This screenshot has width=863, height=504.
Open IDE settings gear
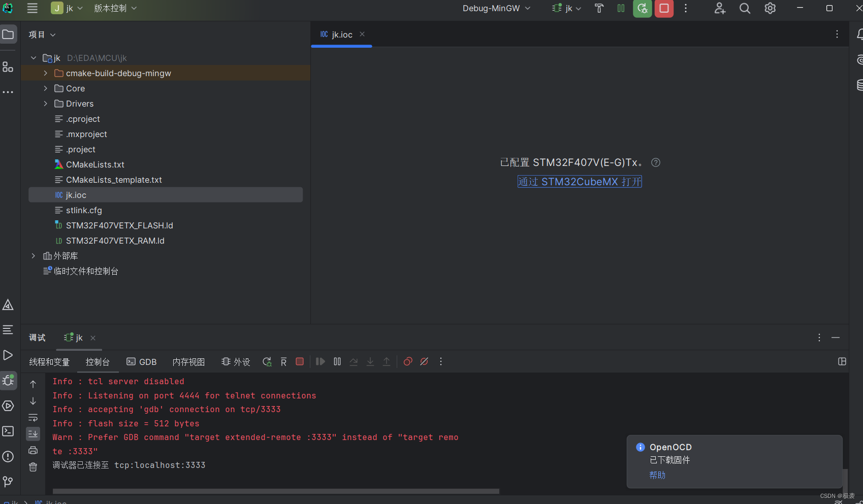point(770,8)
